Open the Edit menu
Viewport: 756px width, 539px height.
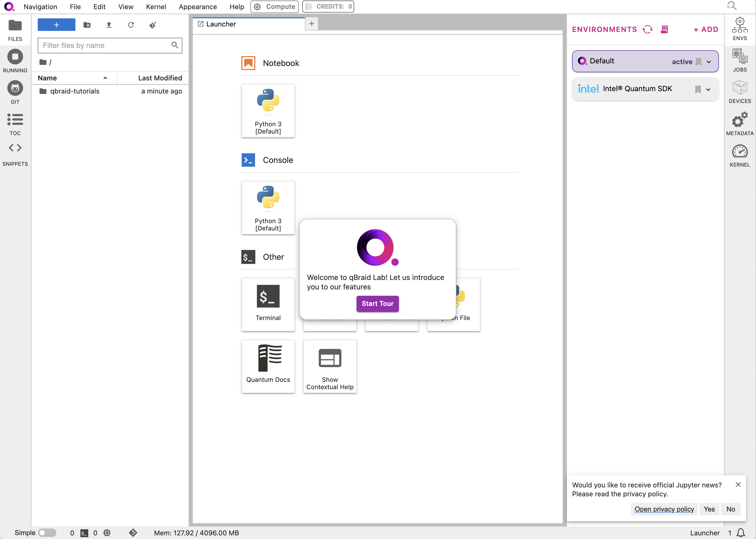[100, 7]
